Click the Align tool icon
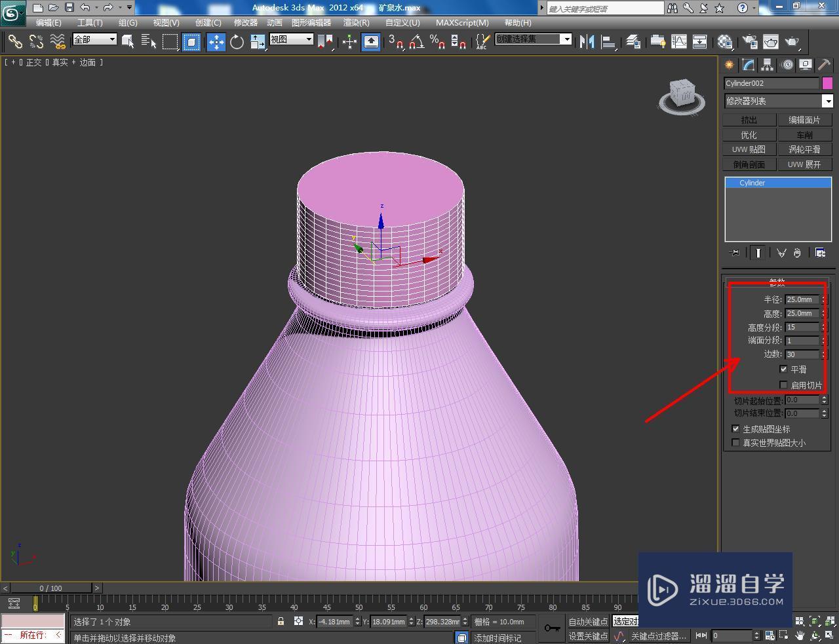 coord(608,42)
